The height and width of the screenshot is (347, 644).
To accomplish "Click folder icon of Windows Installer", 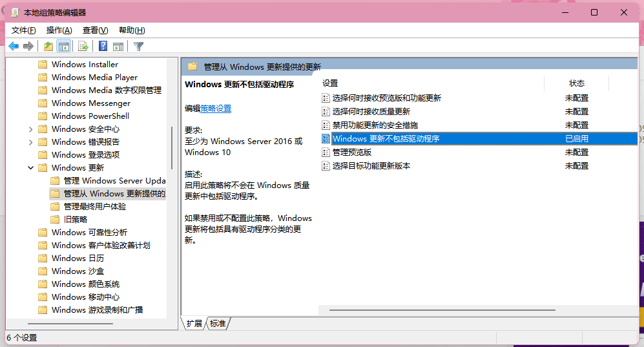I will [43, 65].
